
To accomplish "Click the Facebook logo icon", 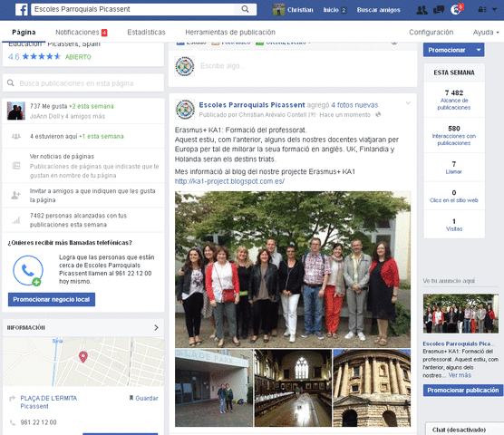I will [x=22, y=10].
